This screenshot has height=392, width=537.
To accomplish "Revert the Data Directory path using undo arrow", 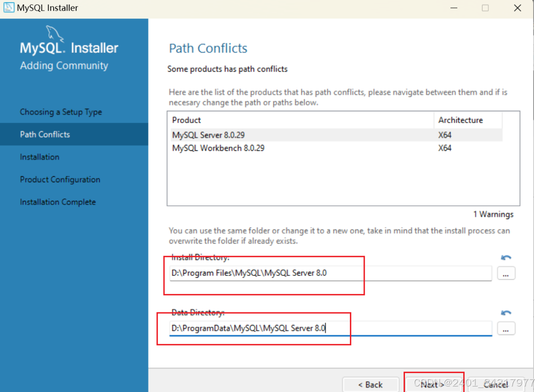I will click(x=506, y=313).
